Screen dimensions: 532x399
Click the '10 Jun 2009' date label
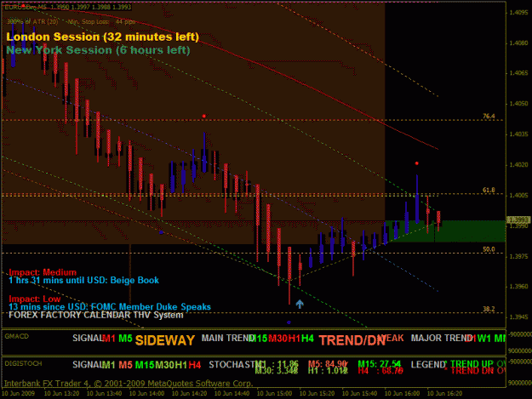click(x=19, y=393)
